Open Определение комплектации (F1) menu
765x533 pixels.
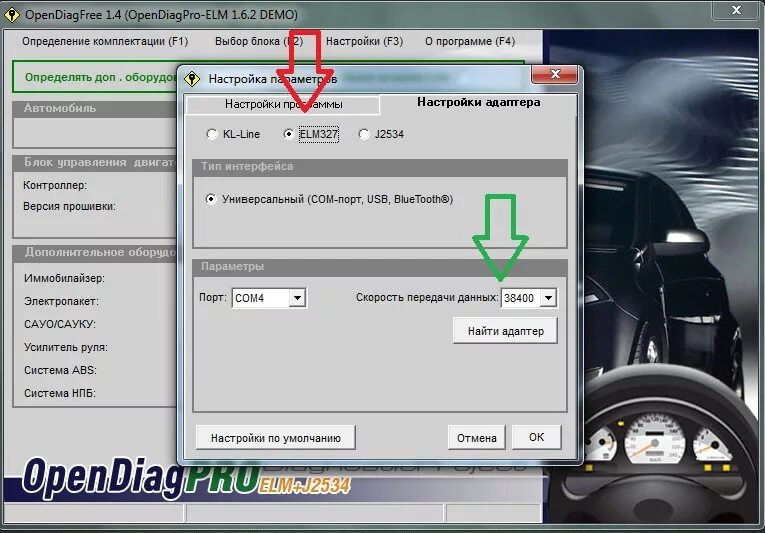coord(105,41)
